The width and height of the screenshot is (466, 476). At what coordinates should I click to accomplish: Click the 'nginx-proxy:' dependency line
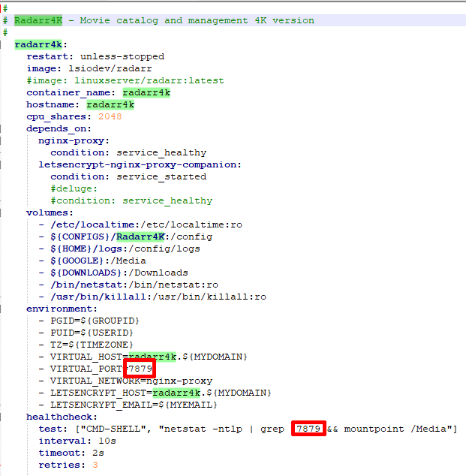point(74,140)
